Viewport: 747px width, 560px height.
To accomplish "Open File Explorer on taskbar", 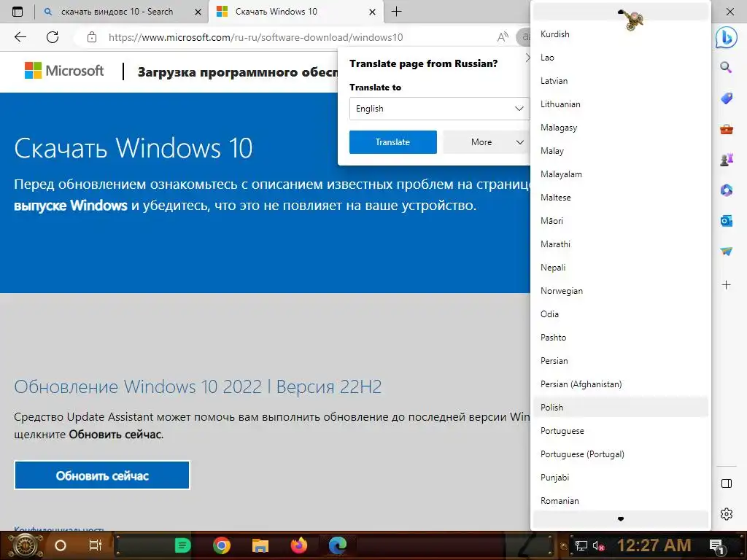I will (260, 545).
